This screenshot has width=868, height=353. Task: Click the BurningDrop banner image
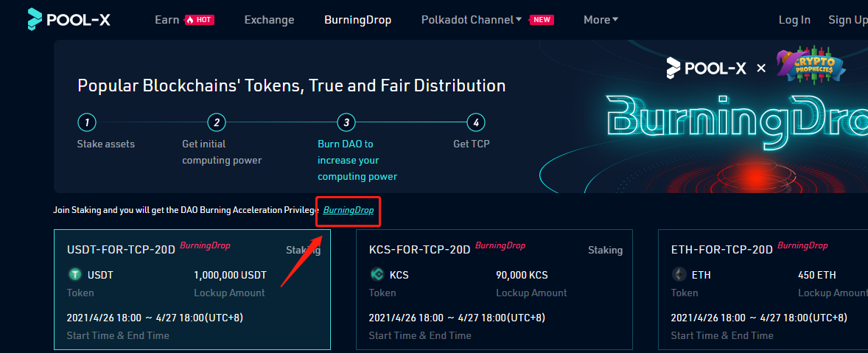703,116
